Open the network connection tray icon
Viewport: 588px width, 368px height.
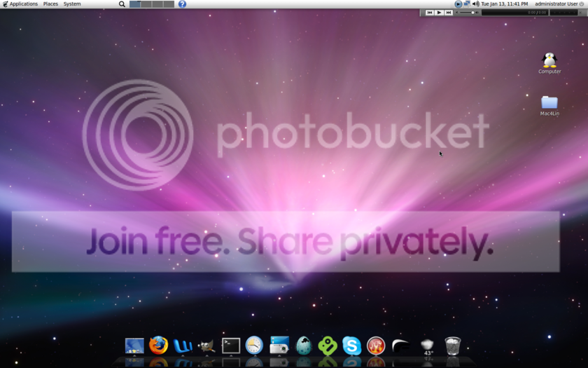point(467,4)
